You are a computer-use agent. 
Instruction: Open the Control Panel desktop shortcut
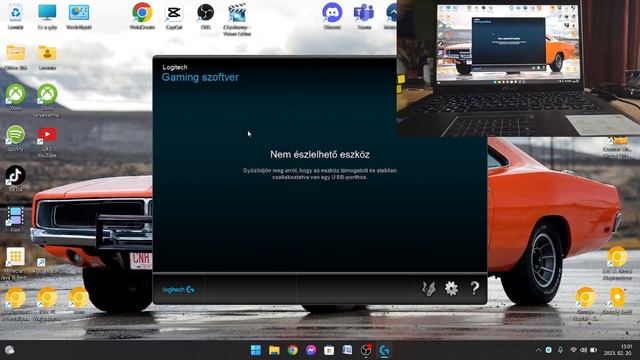coord(79,17)
